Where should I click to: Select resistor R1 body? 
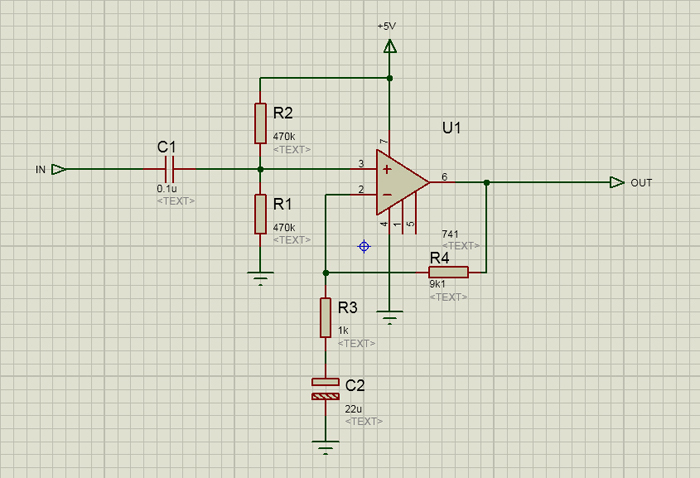tap(260, 214)
